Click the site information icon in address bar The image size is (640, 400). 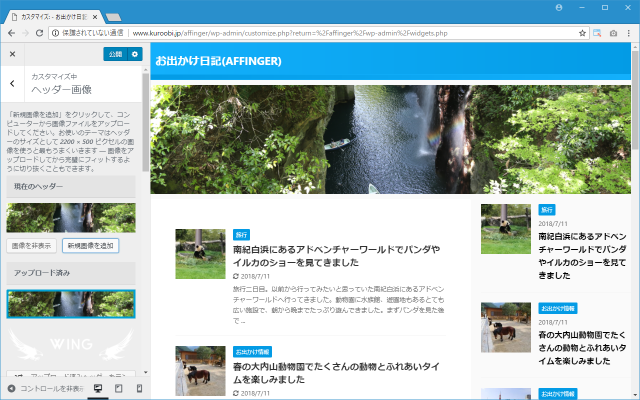click(x=56, y=33)
